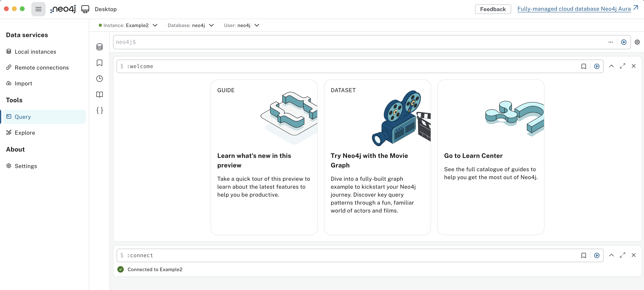Open the Neo4j Aura cloud link
Image resolution: width=644 pixels, height=290 pixels.
pyautogui.click(x=574, y=9)
